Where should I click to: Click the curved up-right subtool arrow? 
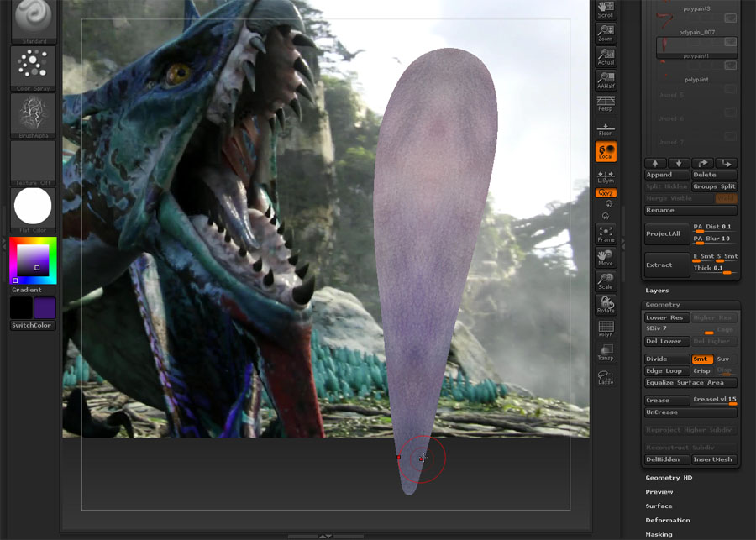pos(702,163)
